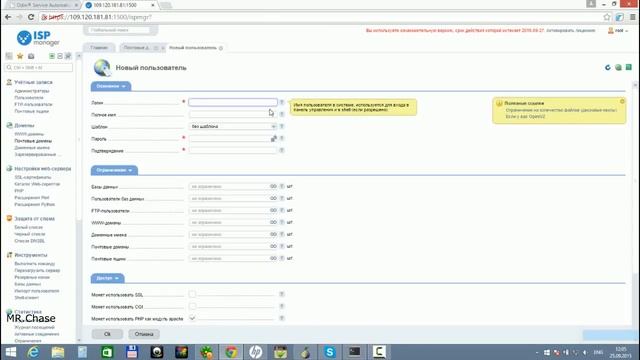Open the Шаблон dropdown (без шаблона)

tap(233, 127)
